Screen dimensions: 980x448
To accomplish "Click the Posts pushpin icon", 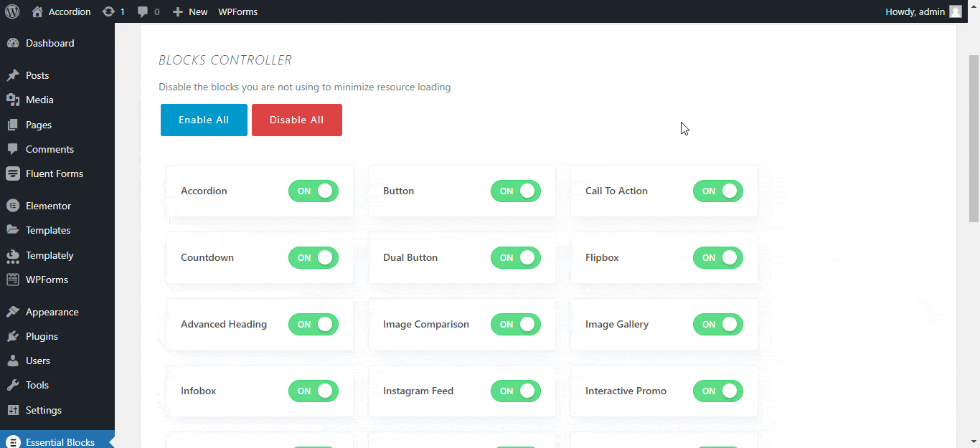I will (13, 75).
